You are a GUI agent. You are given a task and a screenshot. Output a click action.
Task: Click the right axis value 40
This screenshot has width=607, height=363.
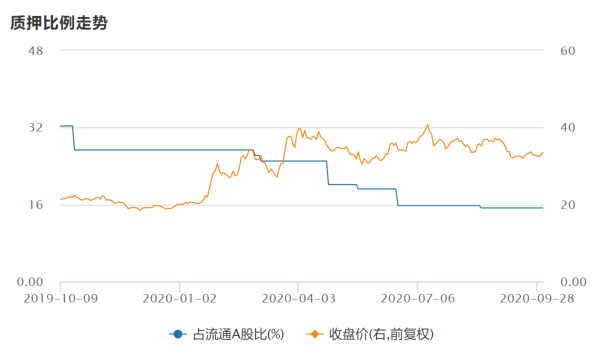[568, 127]
